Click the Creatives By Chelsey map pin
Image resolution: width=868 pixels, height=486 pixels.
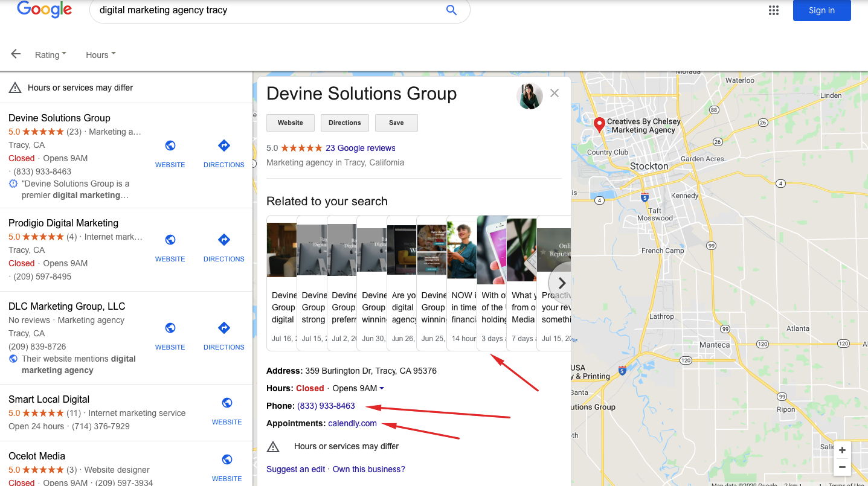click(x=599, y=124)
